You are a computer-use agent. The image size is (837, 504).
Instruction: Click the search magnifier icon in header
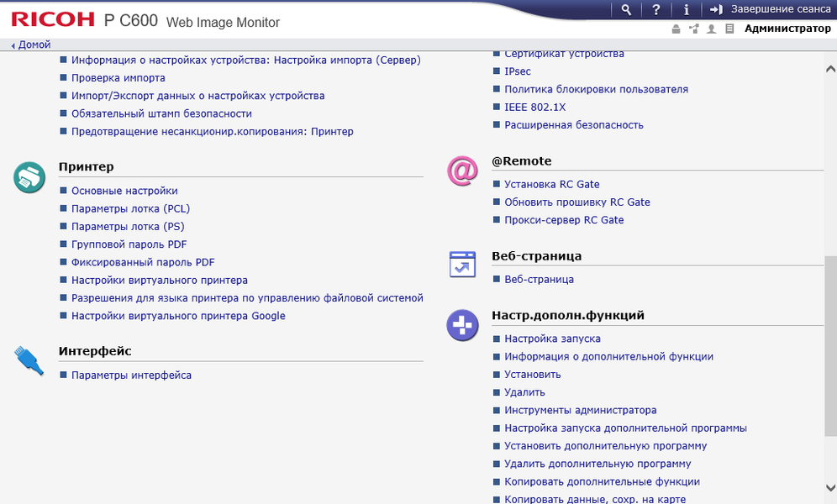626,10
